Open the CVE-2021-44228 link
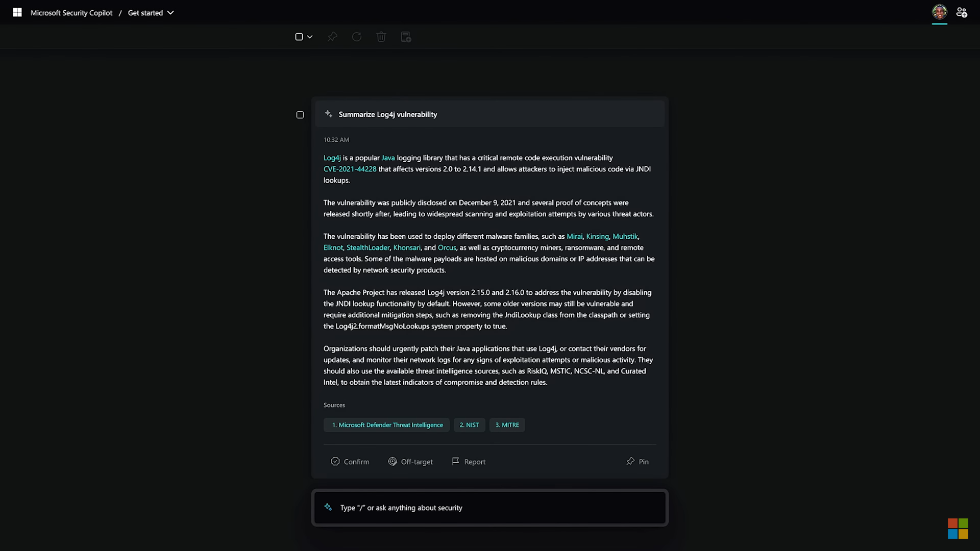This screenshot has width=980, height=551. (350, 169)
